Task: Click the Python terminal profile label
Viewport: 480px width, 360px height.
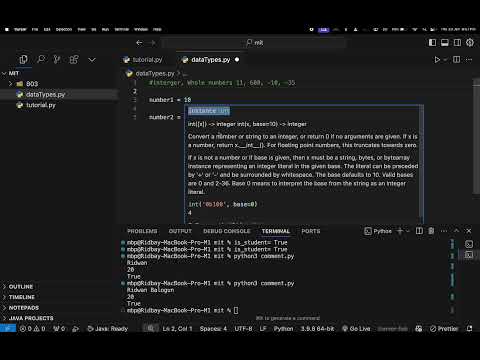Action: tap(378, 231)
